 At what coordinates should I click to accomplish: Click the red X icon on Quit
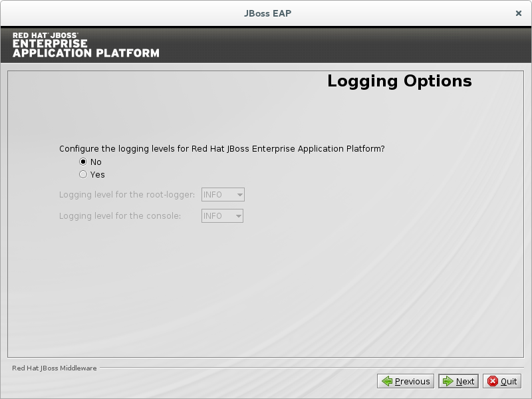[493, 381]
